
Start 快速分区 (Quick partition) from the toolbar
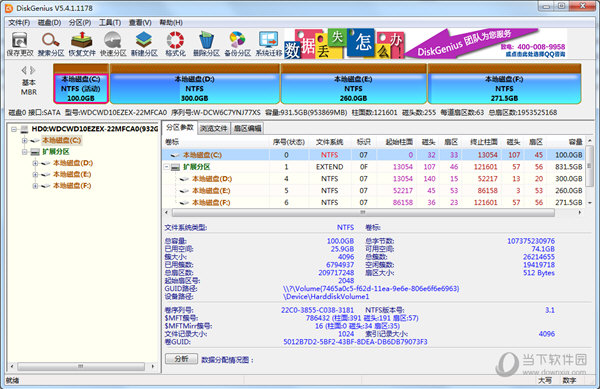click(113, 44)
